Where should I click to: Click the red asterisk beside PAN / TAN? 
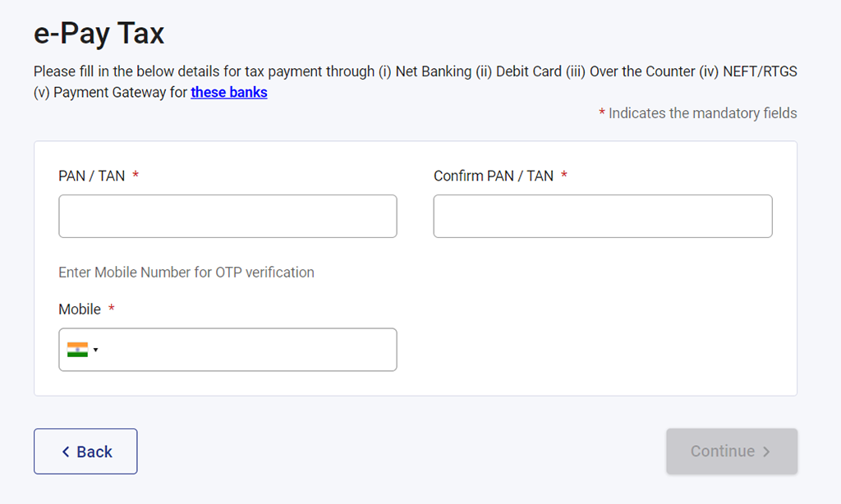click(136, 176)
